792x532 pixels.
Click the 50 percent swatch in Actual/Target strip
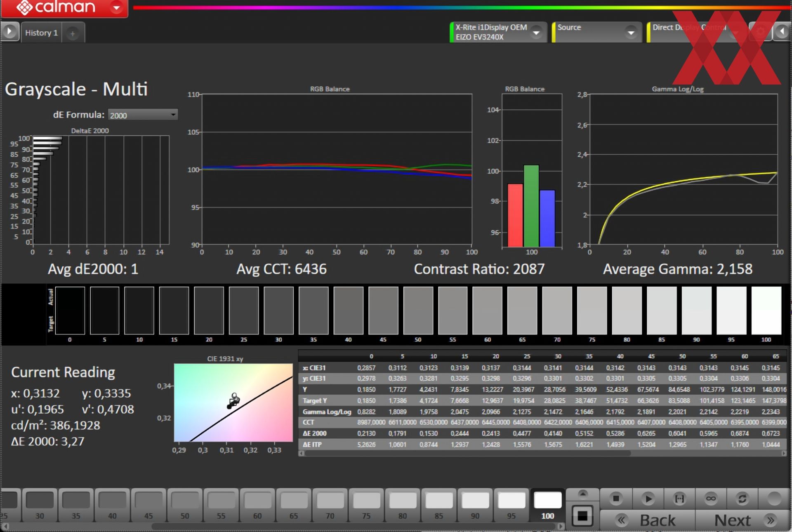coord(418,311)
